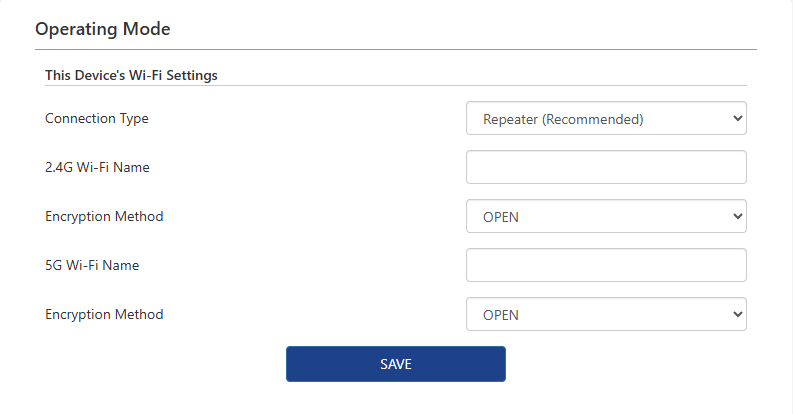Click the SAVE button text

point(395,364)
